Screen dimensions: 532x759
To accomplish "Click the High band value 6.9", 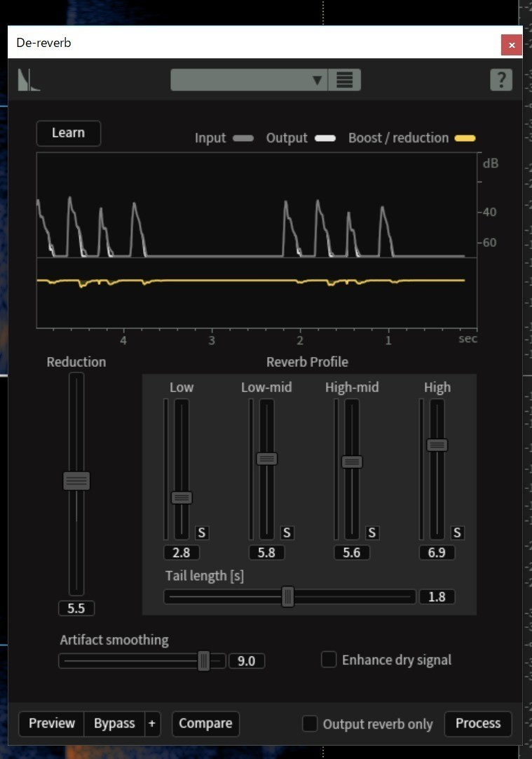I will [437, 552].
